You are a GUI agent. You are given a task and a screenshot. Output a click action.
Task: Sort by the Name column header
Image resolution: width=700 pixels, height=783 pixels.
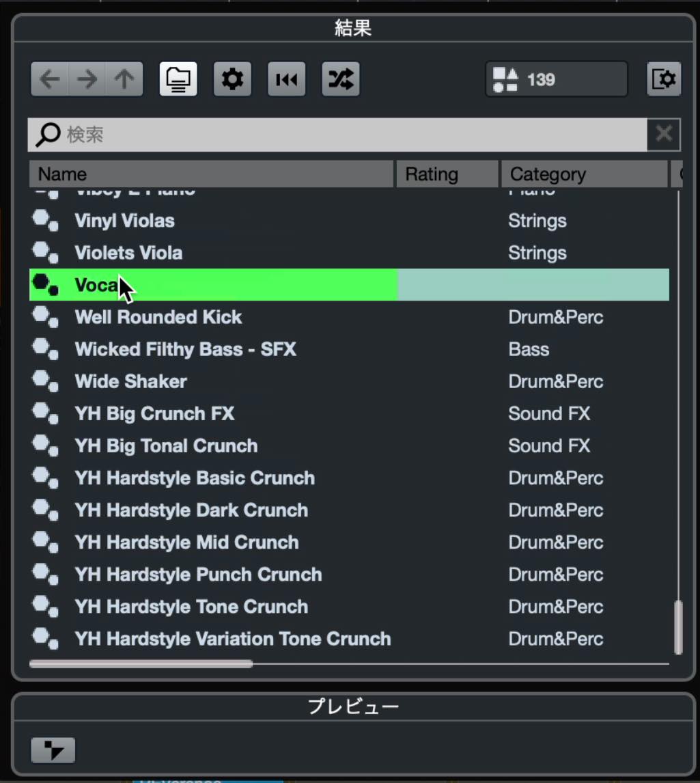212,174
